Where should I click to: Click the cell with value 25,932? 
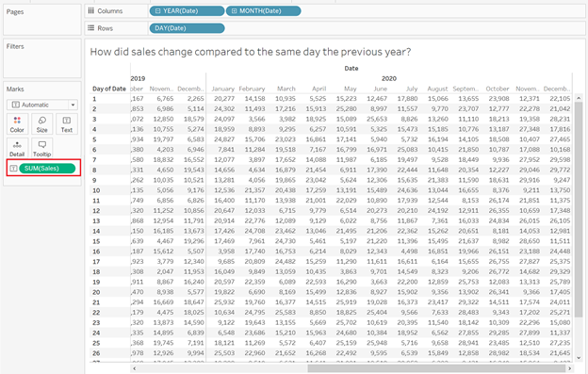224,302
